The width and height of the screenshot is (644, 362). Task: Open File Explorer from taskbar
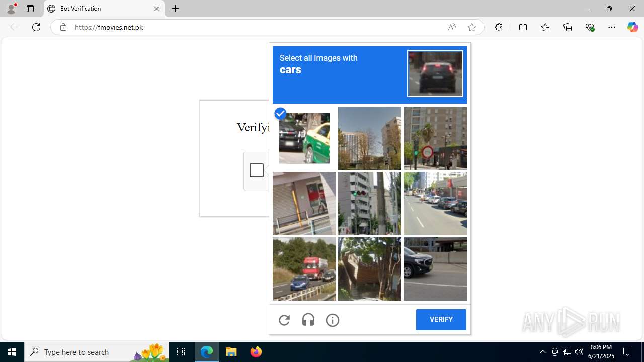[x=231, y=352]
